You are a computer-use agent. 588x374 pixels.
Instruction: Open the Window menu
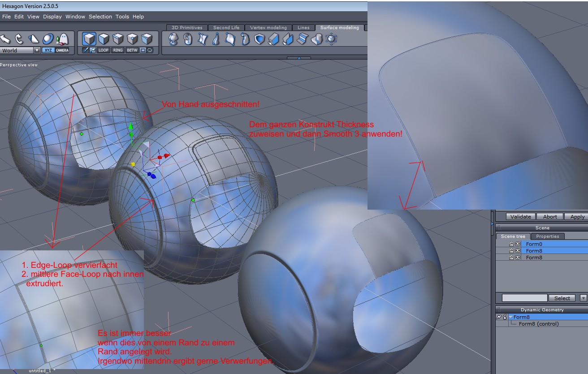coord(75,17)
